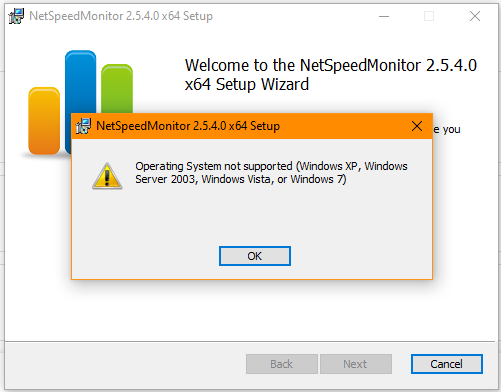This screenshot has width=501, height=392.
Task: Click the orange bar in the logo
Action: (x=44, y=121)
